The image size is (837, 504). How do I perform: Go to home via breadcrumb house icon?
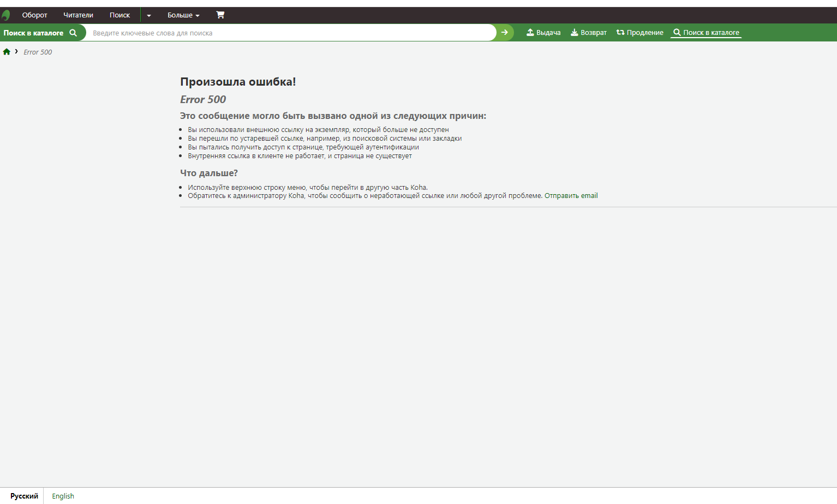7,52
